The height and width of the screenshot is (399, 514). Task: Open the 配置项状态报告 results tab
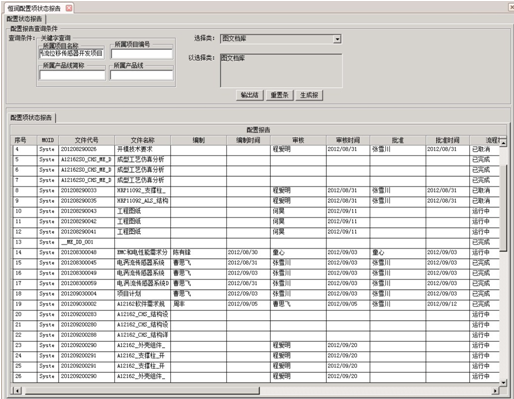point(31,118)
